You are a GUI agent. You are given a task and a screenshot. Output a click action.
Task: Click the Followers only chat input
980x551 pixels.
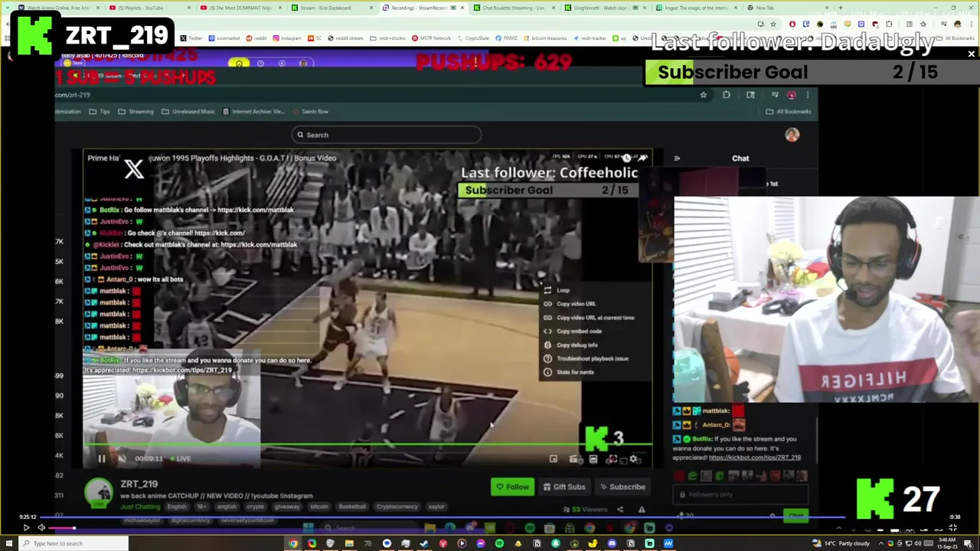pos(742,494)
